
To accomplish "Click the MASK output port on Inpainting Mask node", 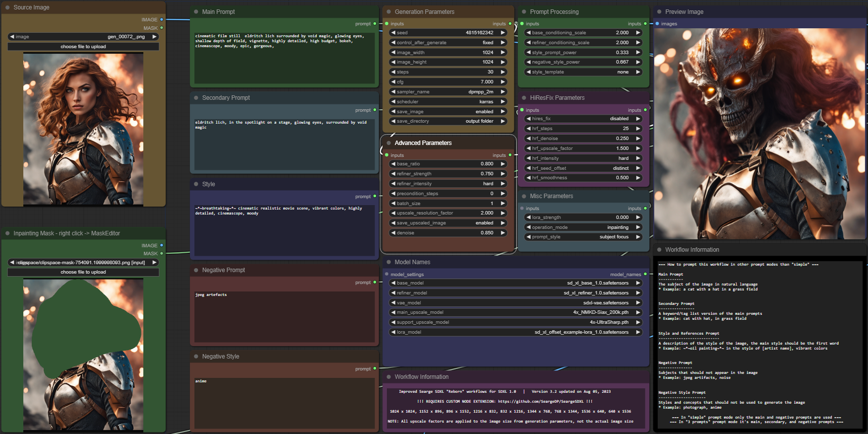I will 161,254.
